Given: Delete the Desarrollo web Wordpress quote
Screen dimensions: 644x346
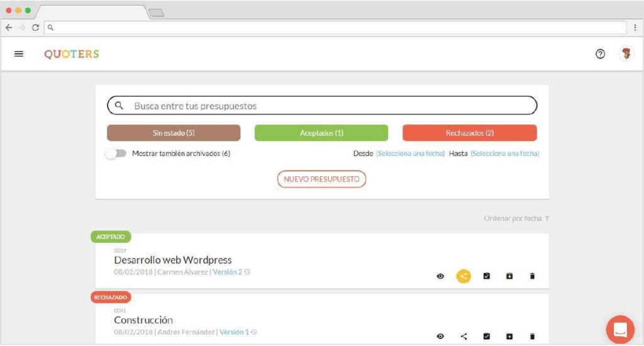Looking at the screenshot, I should (532, 276).
